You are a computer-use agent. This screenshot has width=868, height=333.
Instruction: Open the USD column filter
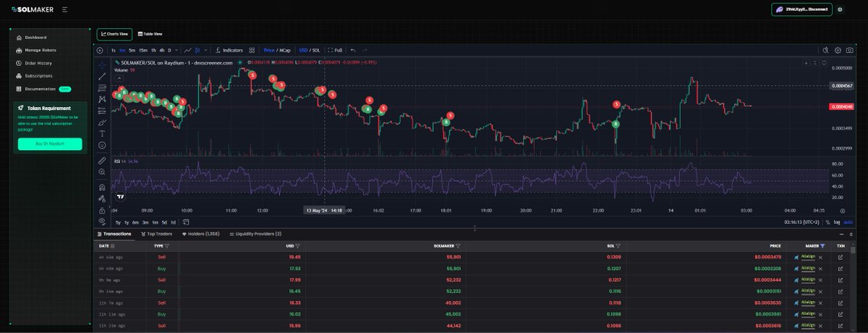(x=299, y=246)
